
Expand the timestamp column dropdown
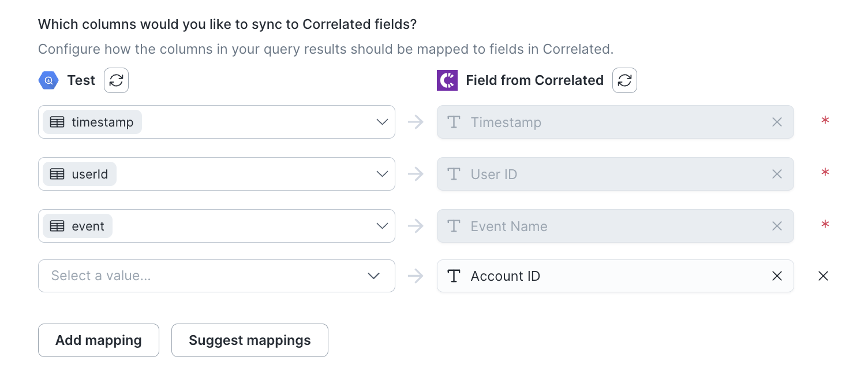[x=381, y=122]
